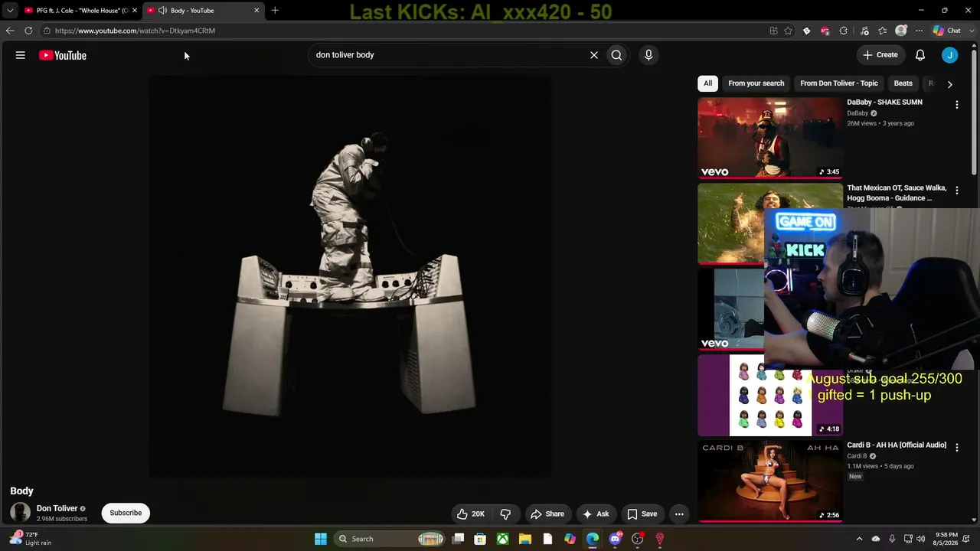Open Discord from the taskbar
The image size is (980, 551).
pyautogui.click(x=616, y=539)
